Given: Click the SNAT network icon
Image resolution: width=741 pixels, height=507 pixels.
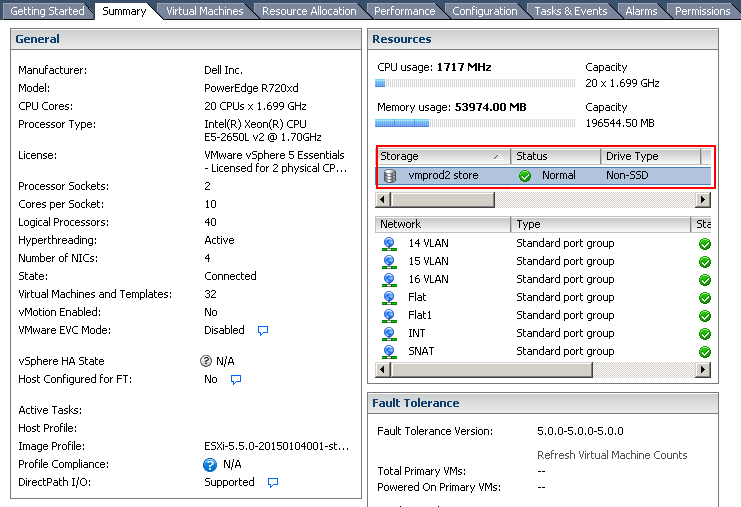Looking at the screenshot, I should click(x=389, y=352).
